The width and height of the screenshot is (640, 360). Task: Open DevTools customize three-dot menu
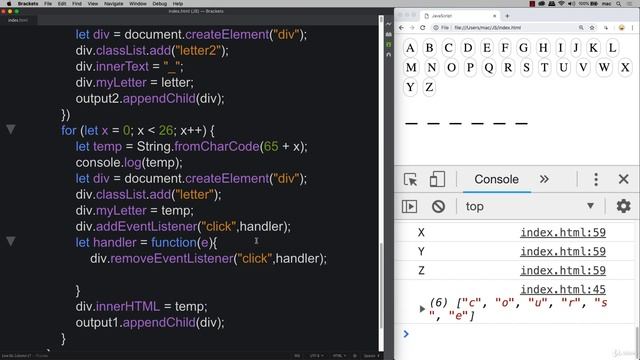pyautogui.click(x=596, y=179)
